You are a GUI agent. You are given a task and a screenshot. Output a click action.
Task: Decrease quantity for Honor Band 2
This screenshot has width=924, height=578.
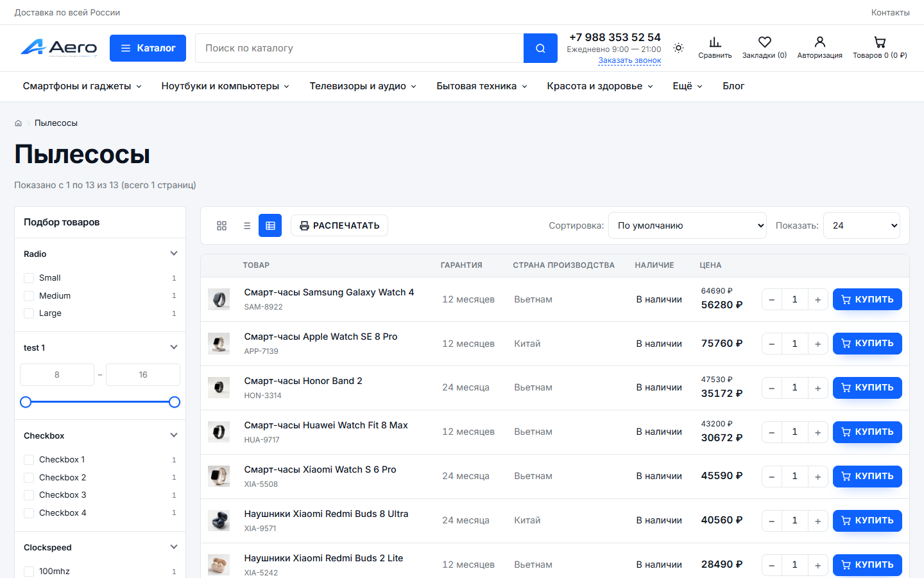772,388
